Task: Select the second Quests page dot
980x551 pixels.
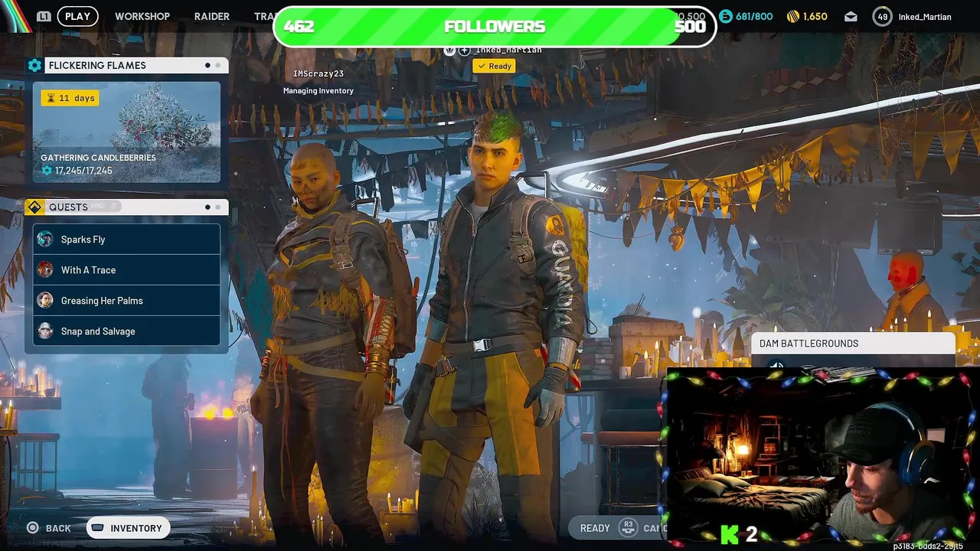Action: pyautogui.click(x=217, y=207)
